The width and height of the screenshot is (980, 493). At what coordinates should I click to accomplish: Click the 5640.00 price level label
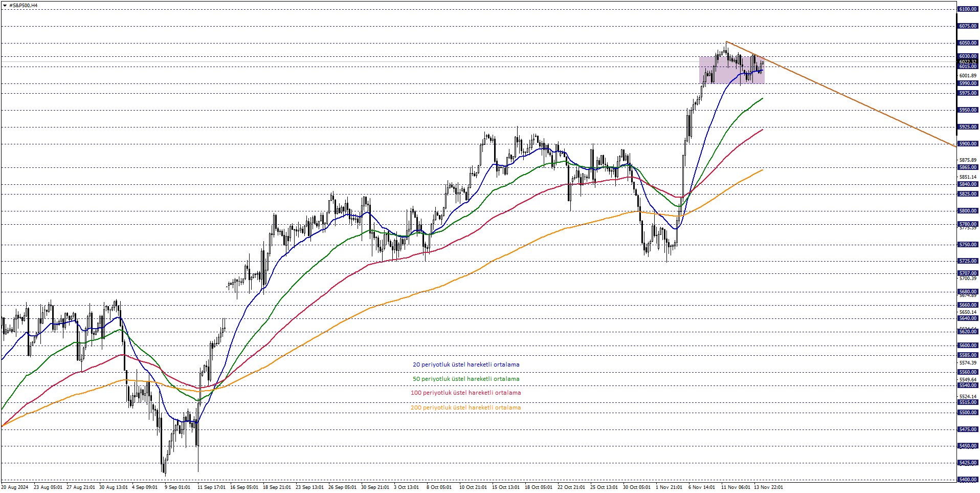coord(968,318)
